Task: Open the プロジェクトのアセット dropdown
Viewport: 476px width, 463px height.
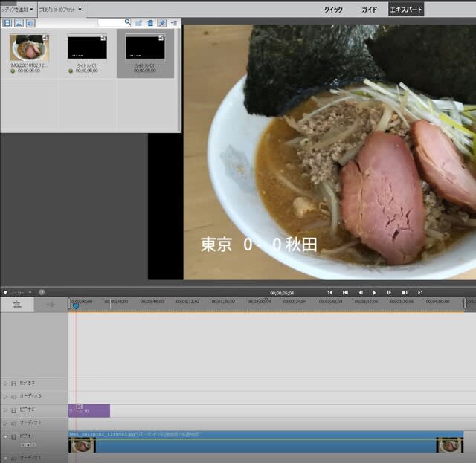Action: click(x=61, y=9)
